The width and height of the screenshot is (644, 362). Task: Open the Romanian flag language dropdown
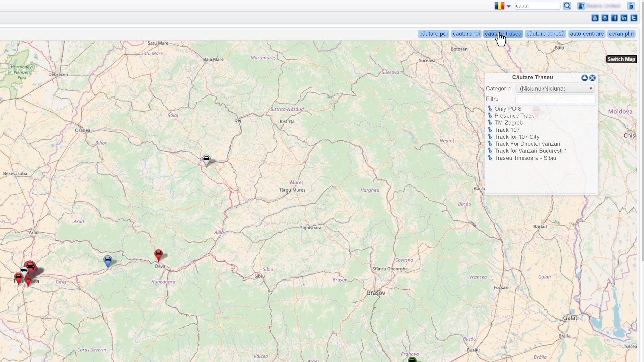coord(502,6)
